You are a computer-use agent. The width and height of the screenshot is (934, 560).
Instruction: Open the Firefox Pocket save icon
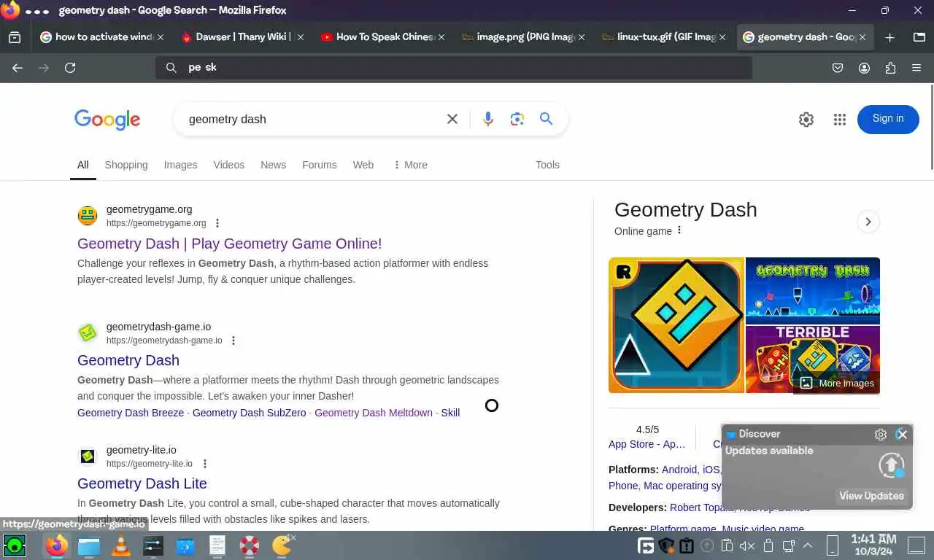pos(838,68)
